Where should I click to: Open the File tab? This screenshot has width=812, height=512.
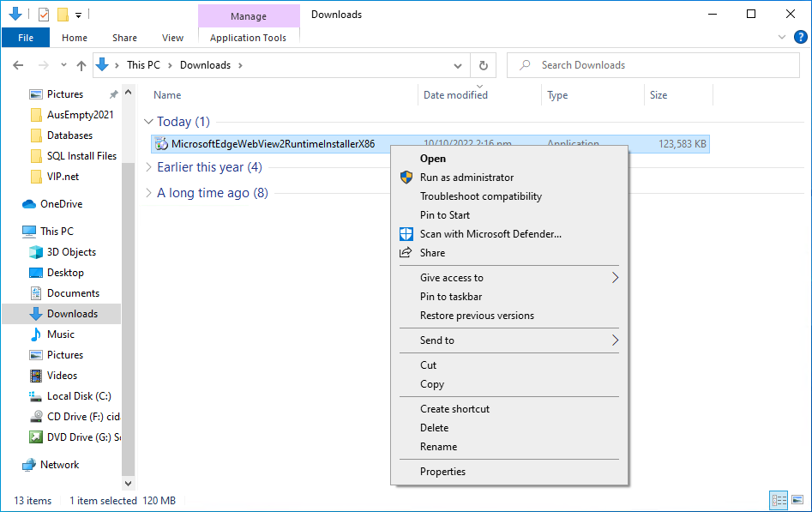(26, 38)
